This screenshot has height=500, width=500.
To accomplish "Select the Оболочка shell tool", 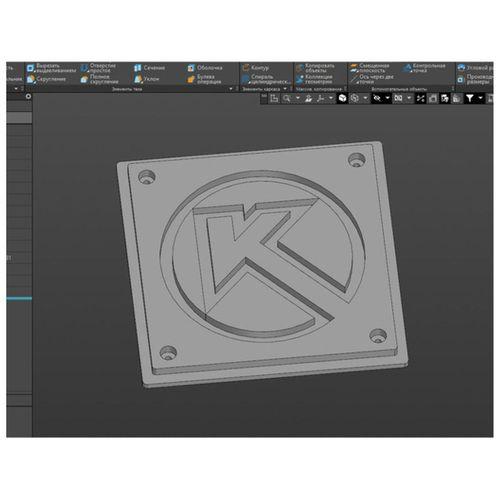I will tap(205, 68).
